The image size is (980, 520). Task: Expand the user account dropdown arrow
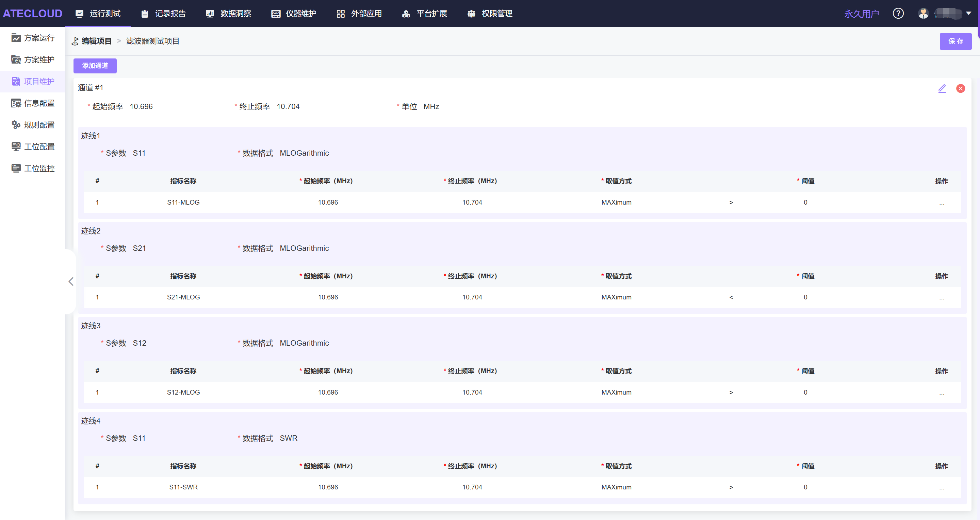[x=968, y=13]
